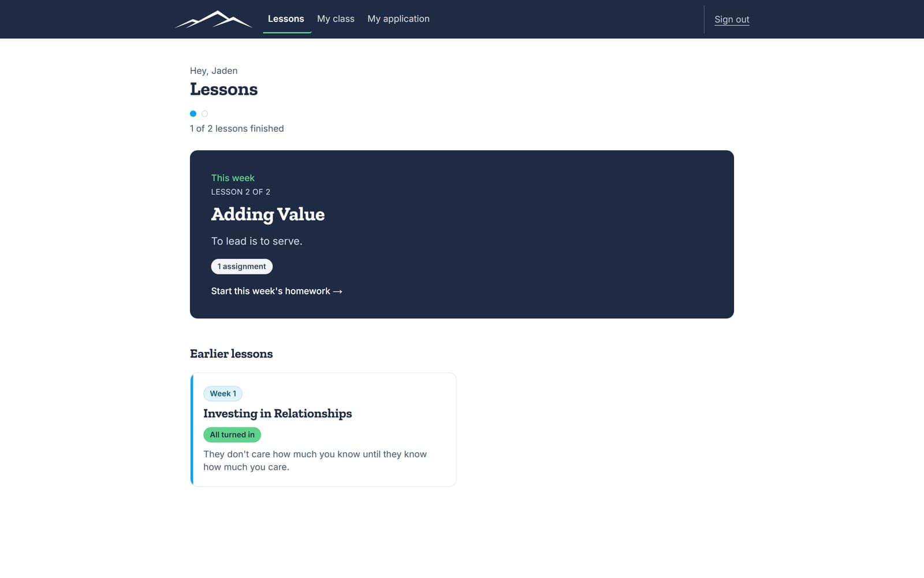Click the 1 of 2 lessons finished text
The image size is (924, 578).
click(237, 129)
